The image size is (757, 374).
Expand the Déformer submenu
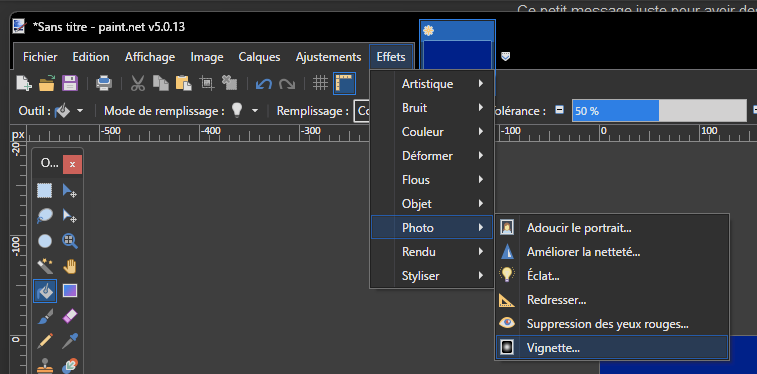click(x=432, y=156)
